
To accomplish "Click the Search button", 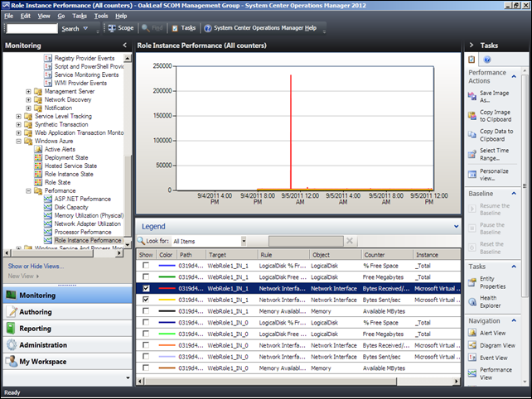I will [70, 29].
